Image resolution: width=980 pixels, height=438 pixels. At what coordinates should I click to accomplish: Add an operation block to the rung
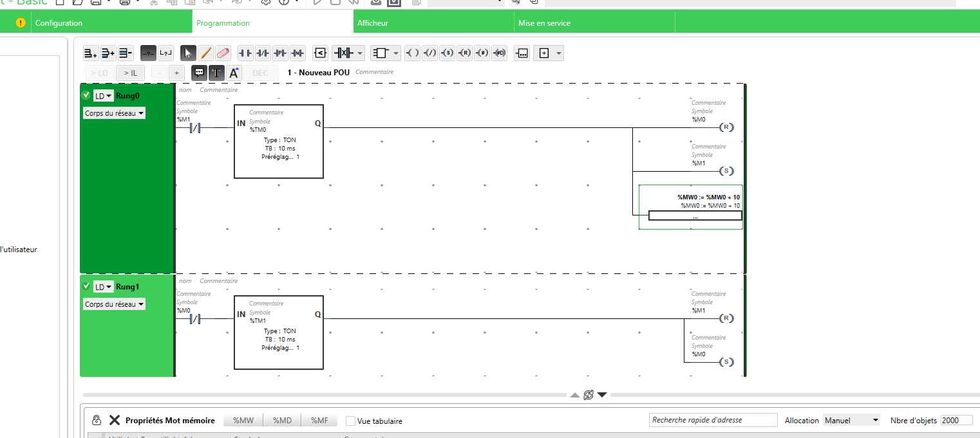click(522, 53)
